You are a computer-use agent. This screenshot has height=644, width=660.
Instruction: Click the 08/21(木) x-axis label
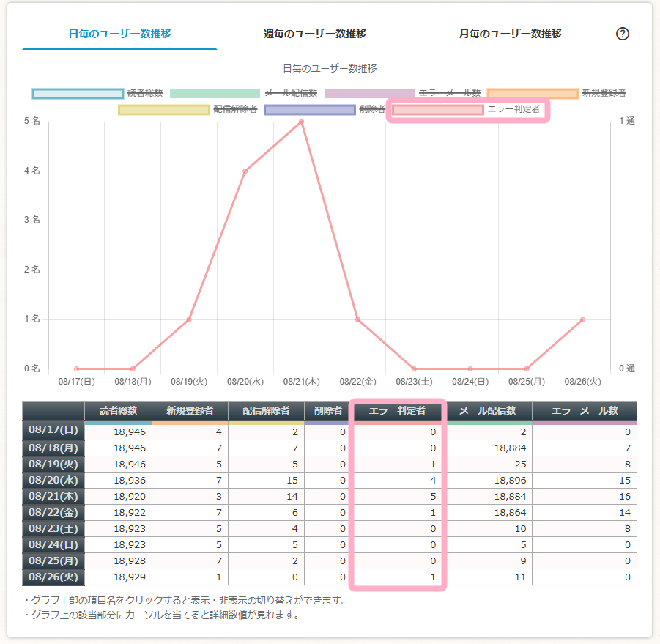(301, 382)
